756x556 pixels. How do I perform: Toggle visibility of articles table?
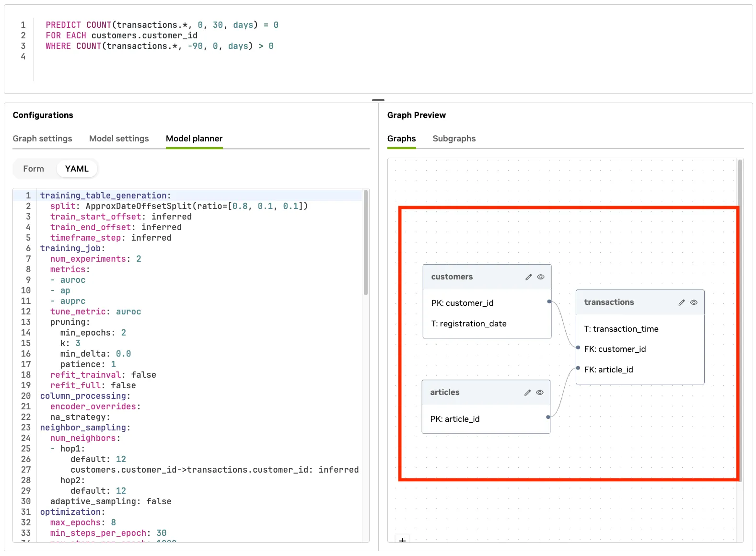[x=540, y=393]
